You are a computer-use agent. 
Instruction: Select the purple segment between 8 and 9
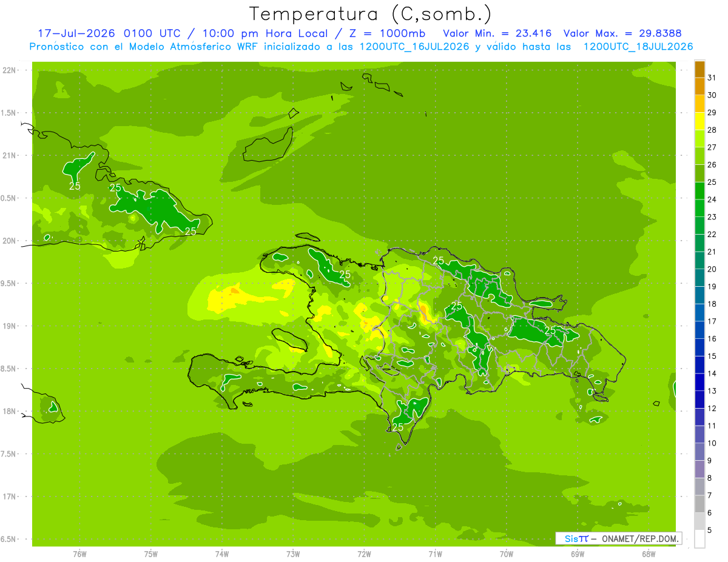tap(699, 469)
